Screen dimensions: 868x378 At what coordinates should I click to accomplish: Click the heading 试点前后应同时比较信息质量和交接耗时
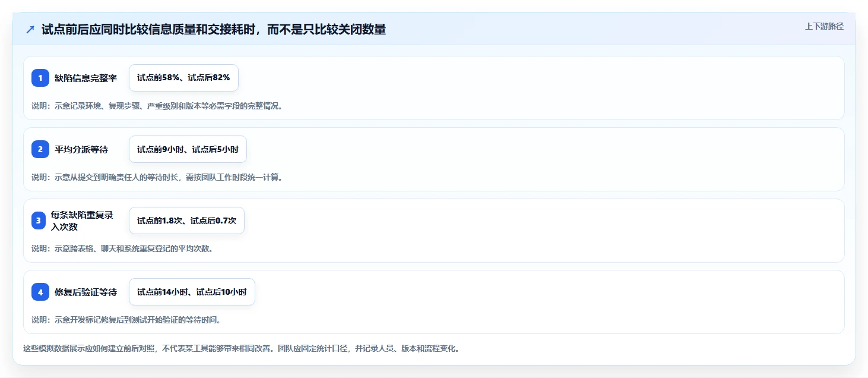point(214,29)
